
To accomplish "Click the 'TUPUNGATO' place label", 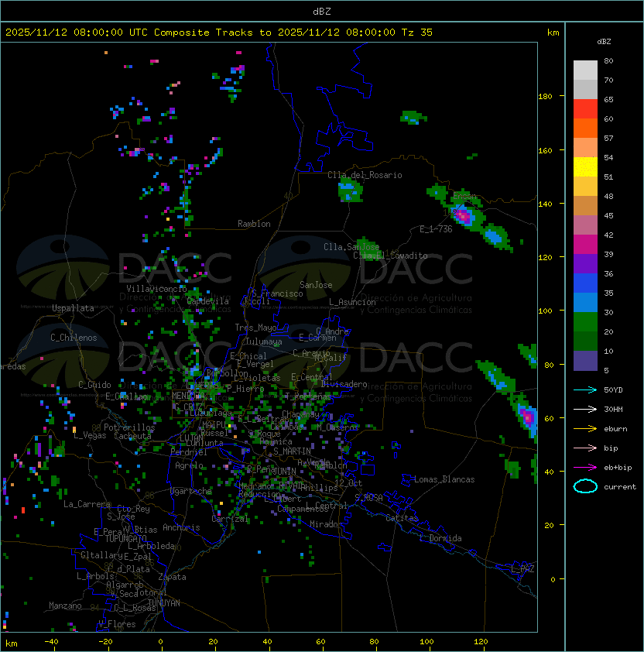I will 125,538.
